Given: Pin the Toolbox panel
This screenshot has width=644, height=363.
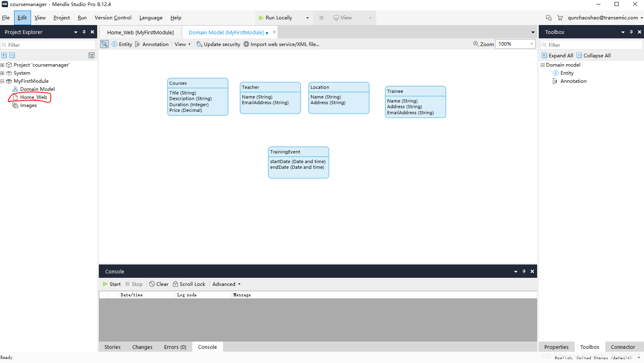Looking at the screenshot, I should [631, 32].
